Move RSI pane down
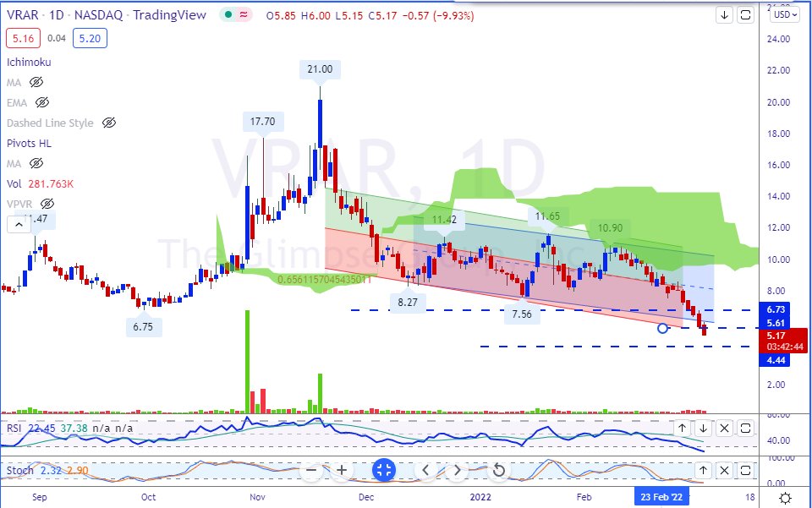 [703, 429]
